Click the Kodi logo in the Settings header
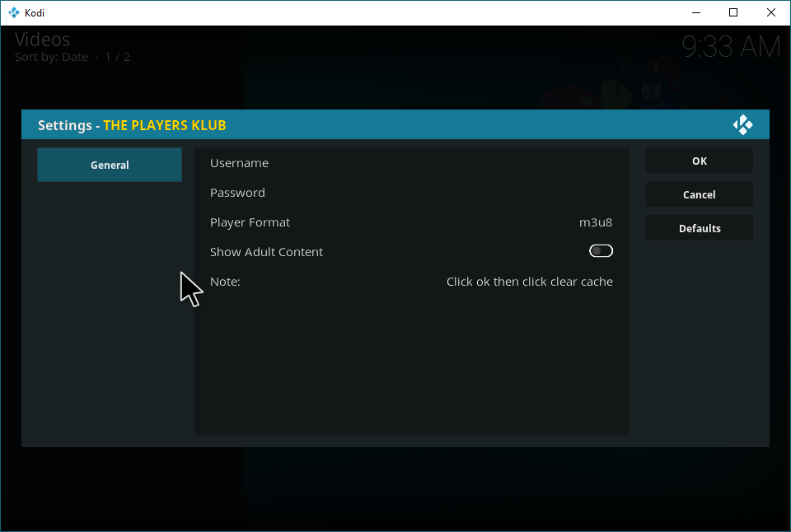The height and width of the screenshot is (532, 791). point(742,125)
